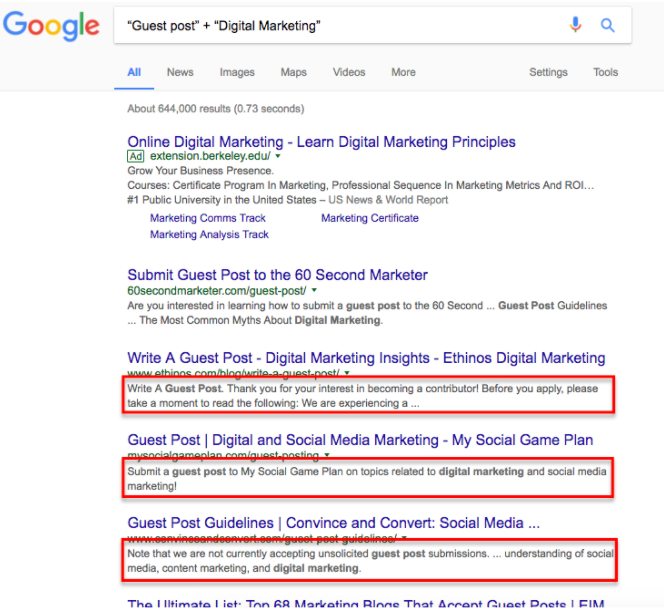Expand arrow next to 60secondmarketer.com URL
Image resolution: width=668 pixels, height=616 pixels.
pos(314,290)
